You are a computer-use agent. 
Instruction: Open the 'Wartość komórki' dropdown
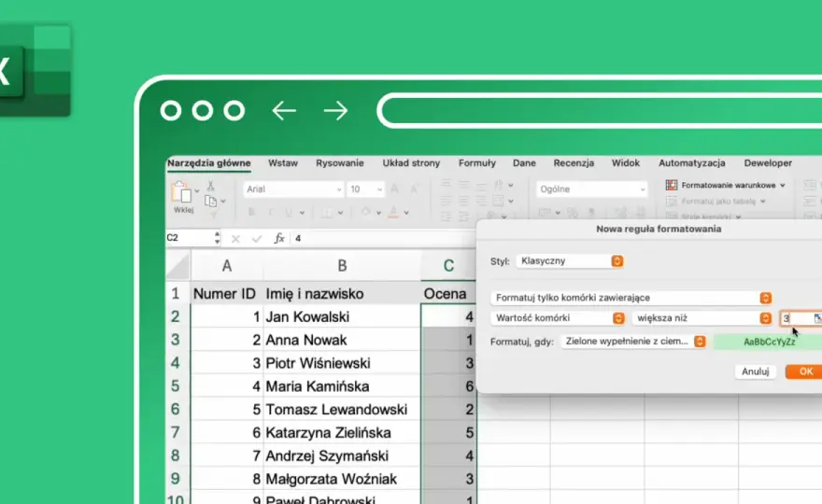(558, 318)
